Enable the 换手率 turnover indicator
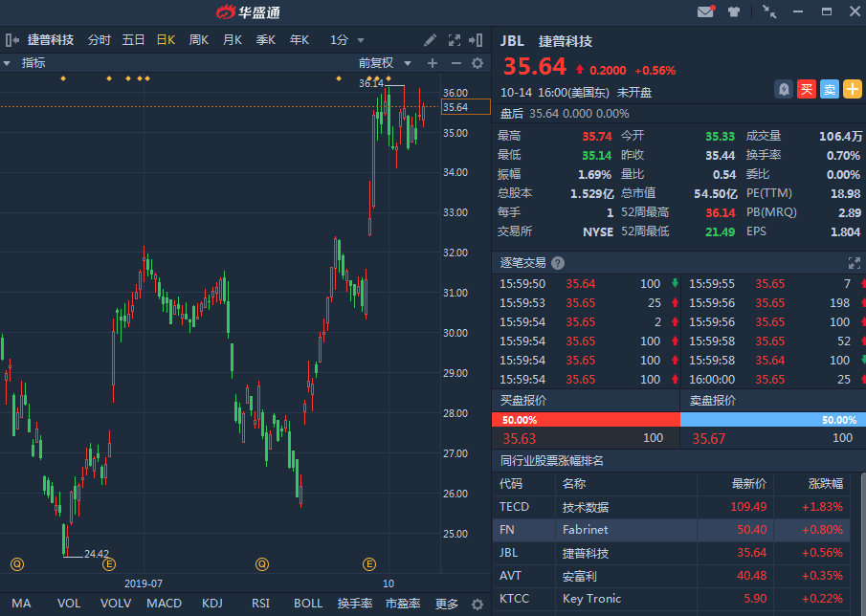The width and height of the screenshot is (866, 616). pyautogui.click(x=355, y=604)
